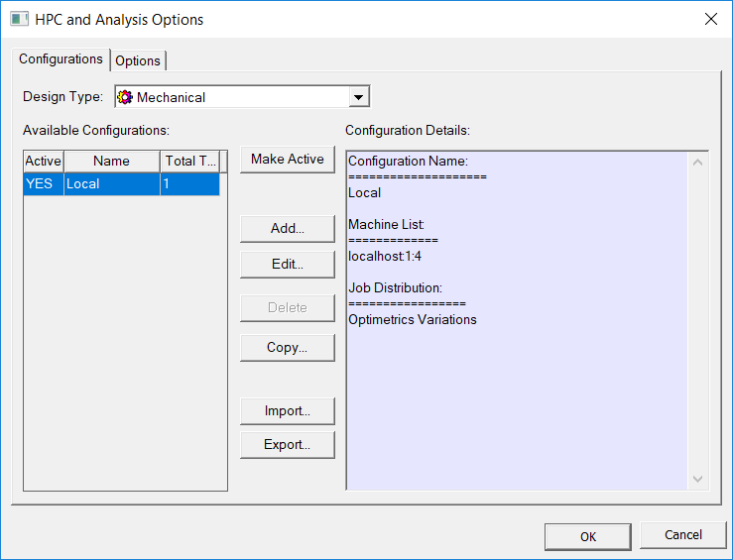Click the Add... button
The width and height of the screenshot is (733, 560).
[287, 228]
